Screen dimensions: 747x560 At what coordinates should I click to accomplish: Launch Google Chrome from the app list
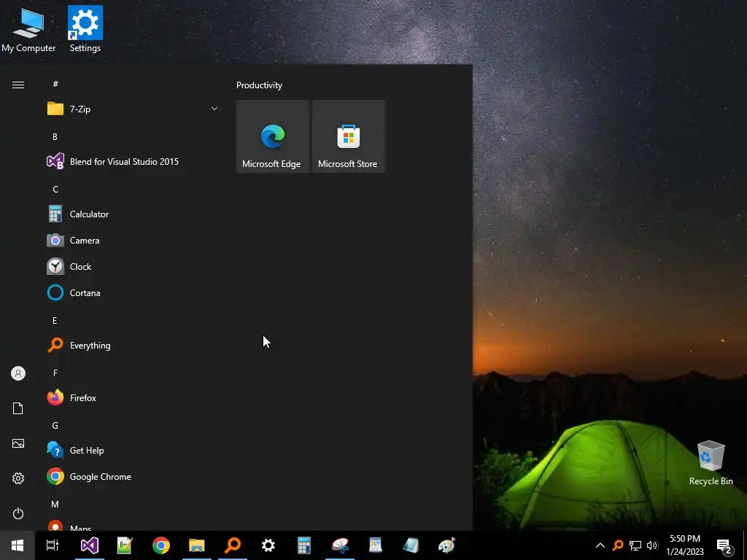click(133, 477)
